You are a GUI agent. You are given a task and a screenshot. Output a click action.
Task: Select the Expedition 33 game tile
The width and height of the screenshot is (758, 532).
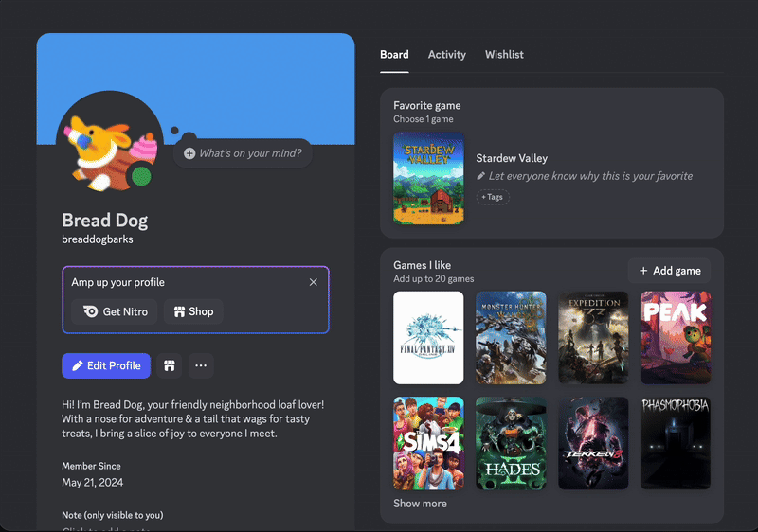[593, 337]
